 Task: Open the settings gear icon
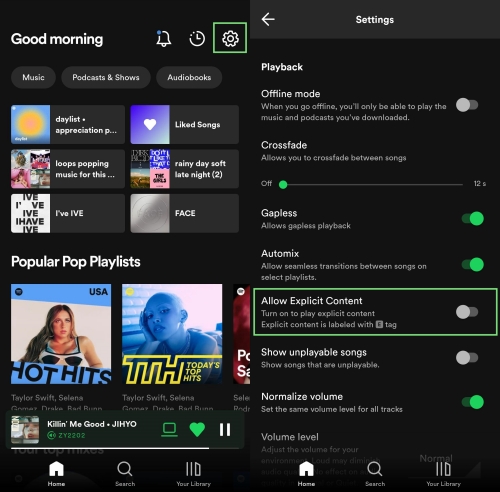coord(230,39)
